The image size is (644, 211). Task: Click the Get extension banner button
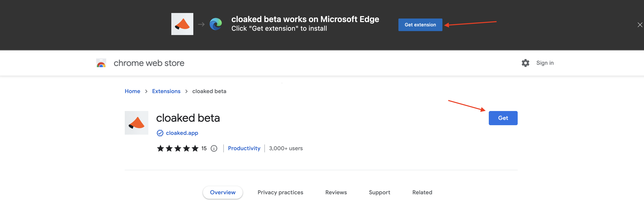[420, 25]
